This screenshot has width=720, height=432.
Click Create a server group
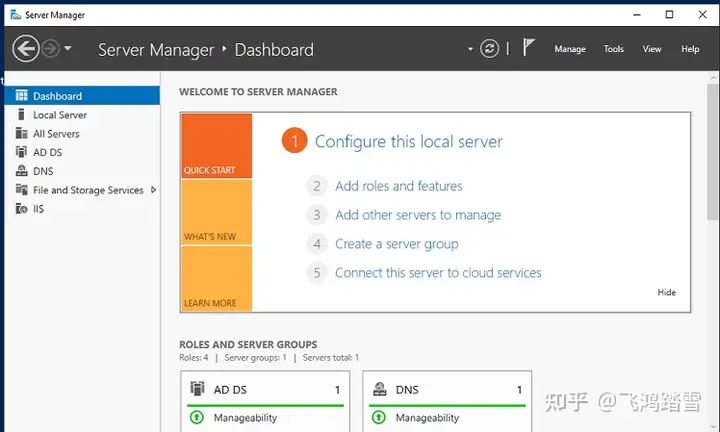[397, 244]
